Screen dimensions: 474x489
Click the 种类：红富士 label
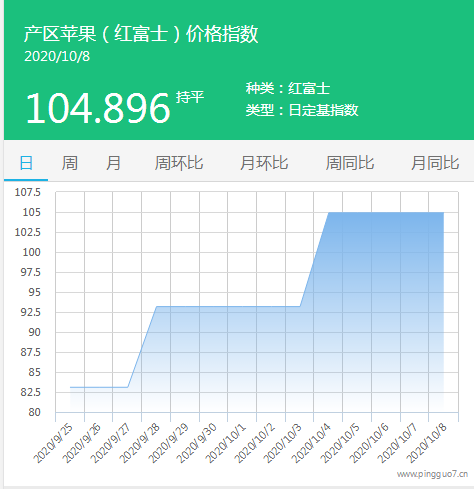click(x=288, y=88)
